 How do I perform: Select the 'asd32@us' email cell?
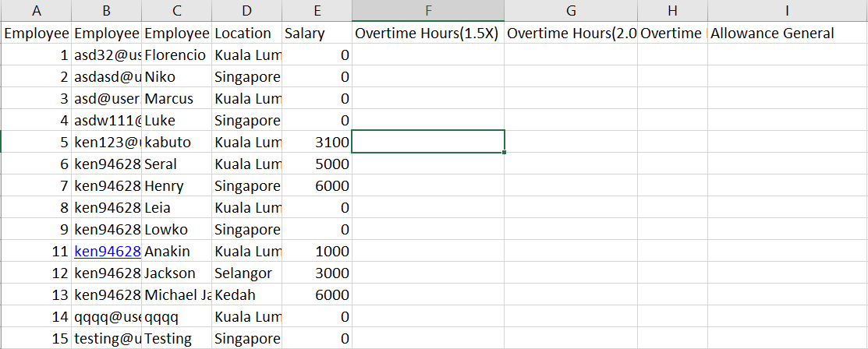(106, 55)
